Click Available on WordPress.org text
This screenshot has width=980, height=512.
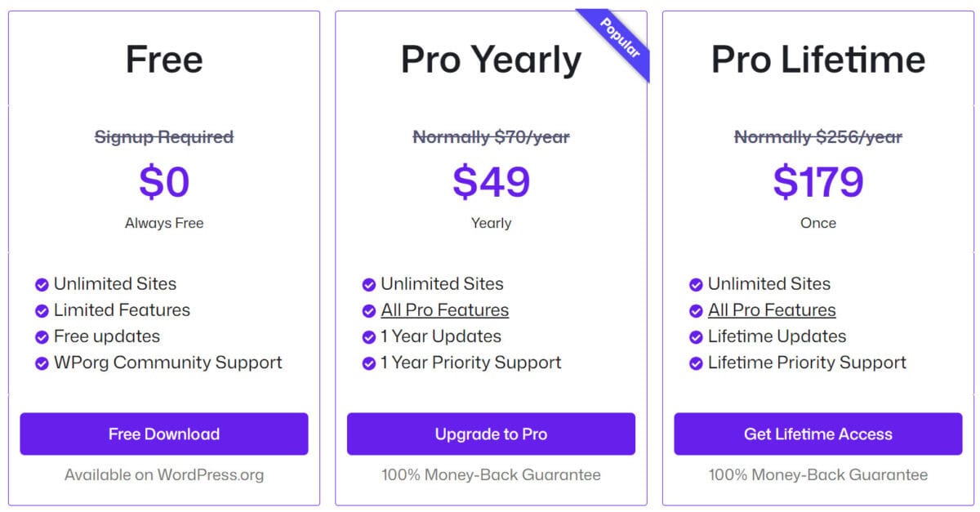(x=164, y=474)
